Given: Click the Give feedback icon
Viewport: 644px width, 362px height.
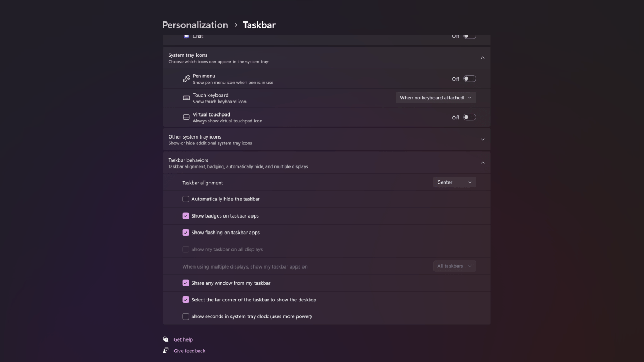Looking at the screenshot, I should coord(166,351).
